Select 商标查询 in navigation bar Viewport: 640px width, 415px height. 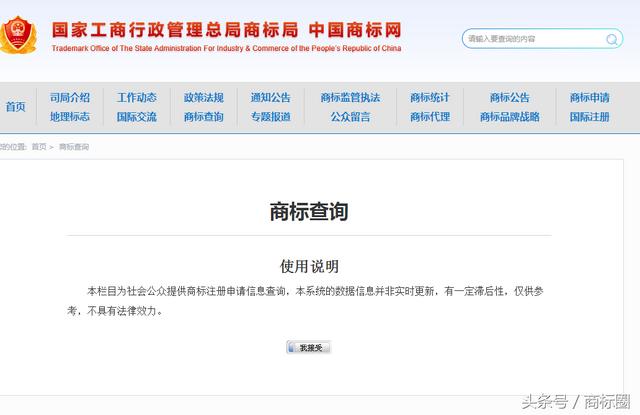pos(204,117)
